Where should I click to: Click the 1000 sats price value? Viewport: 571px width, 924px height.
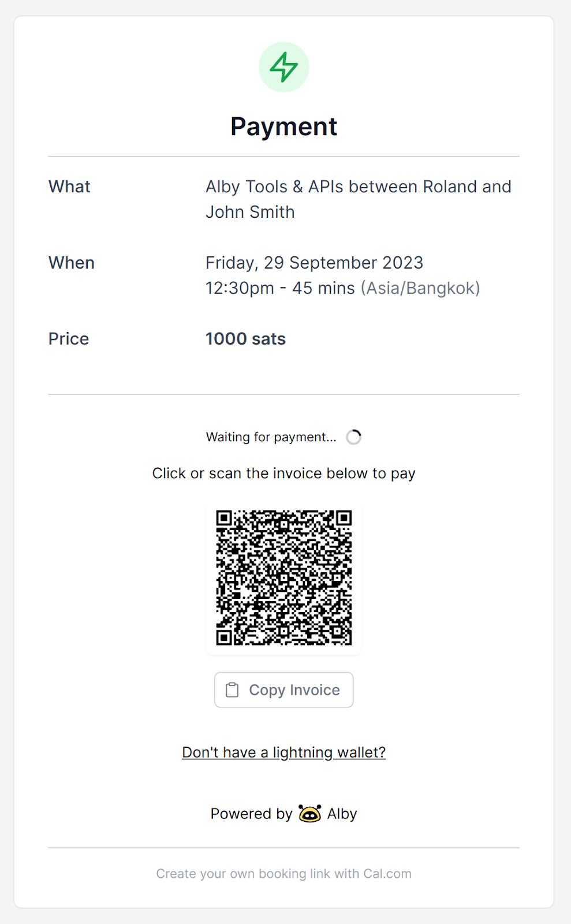(245, 339)
